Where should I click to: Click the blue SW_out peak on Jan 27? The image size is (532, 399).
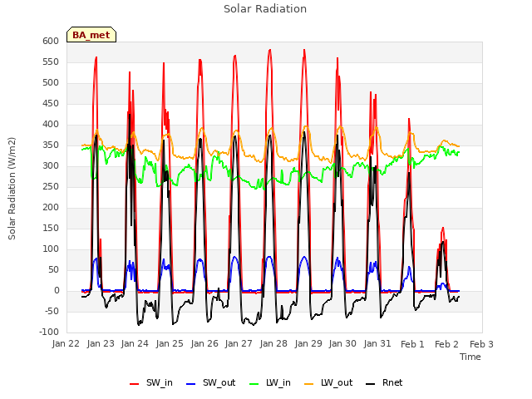click(234, 257)
